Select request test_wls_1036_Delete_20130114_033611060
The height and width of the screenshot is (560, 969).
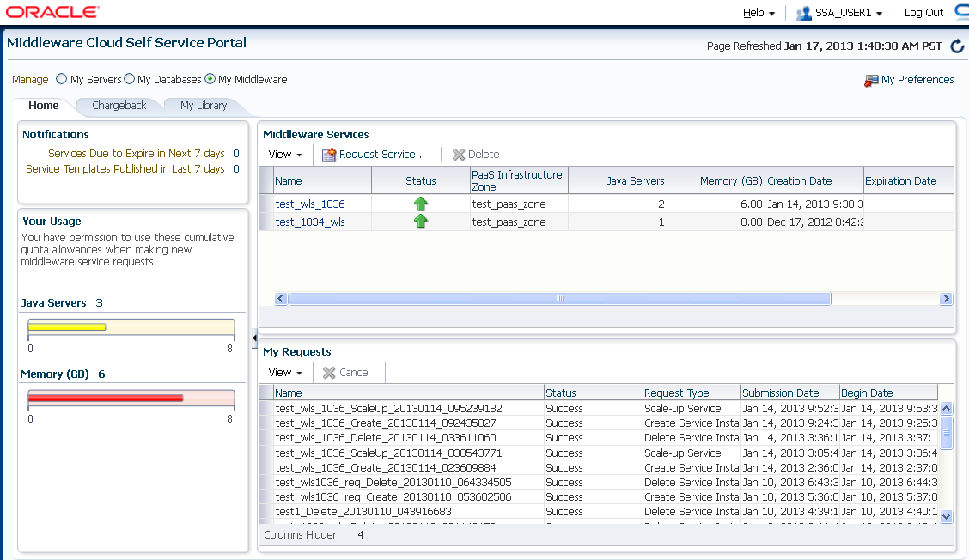[x=386, y=438]
